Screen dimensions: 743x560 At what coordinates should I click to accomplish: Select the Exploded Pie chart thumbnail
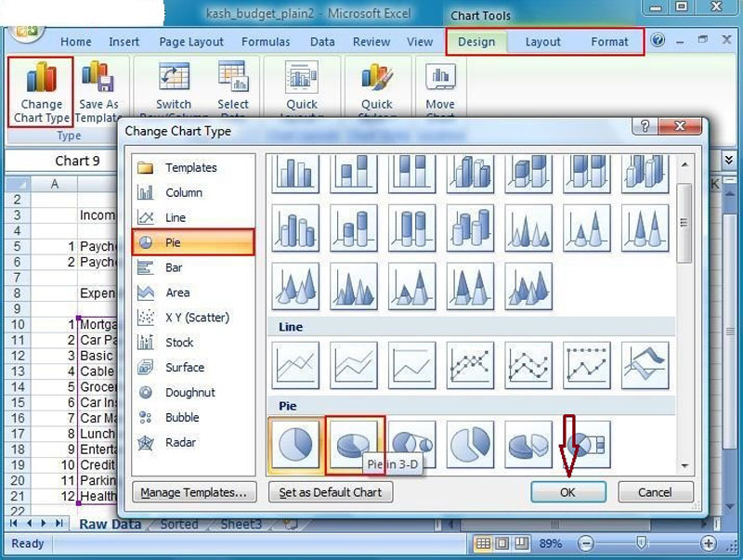(470, 444)
